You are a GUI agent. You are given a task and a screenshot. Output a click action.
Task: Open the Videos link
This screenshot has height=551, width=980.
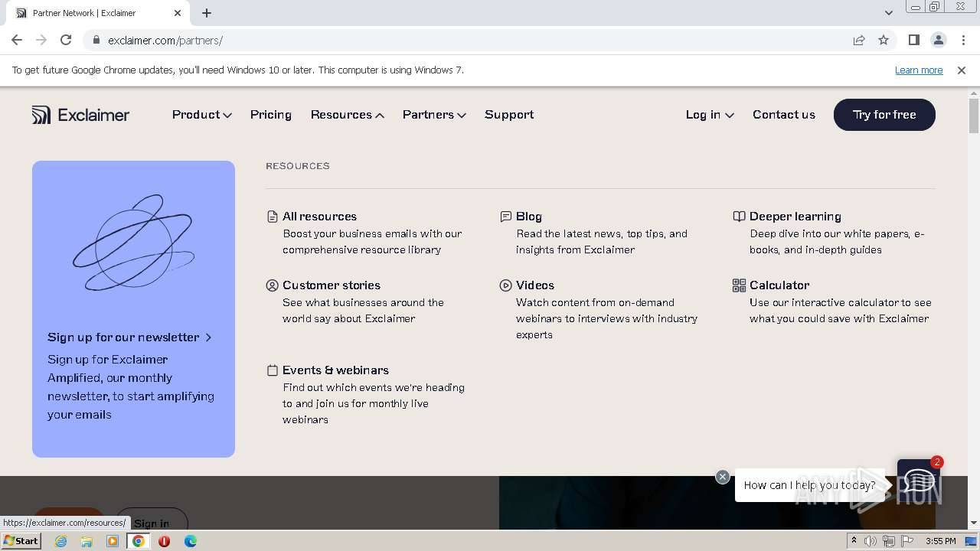point(535,285)
